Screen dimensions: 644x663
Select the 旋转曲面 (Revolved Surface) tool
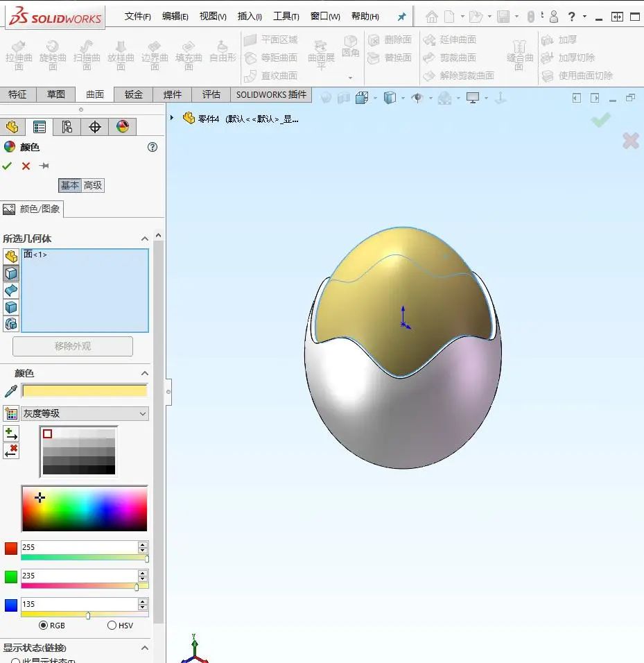tap(53, 55)
